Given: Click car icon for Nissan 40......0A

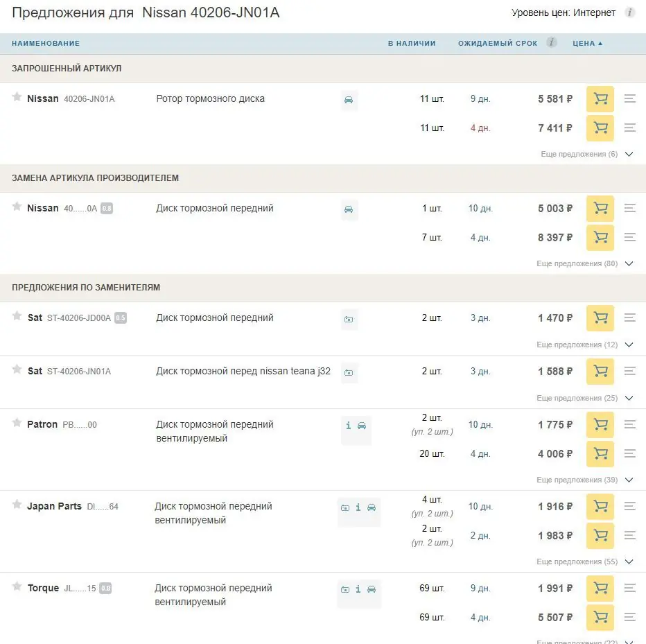Looking at the screenshot, I should (x=349, y=209).
